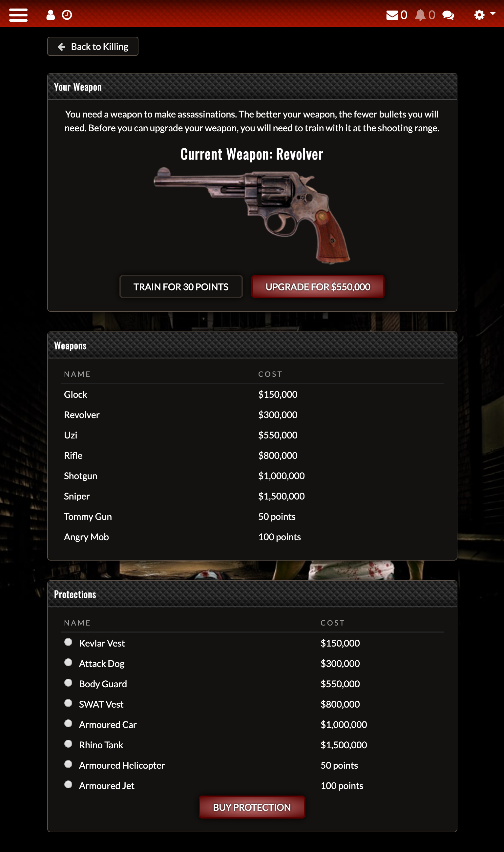Open the user profile icon
Image resolution: width=504 pixels, height=852 pixels.
pyautogui.click(x=51, y=15)
